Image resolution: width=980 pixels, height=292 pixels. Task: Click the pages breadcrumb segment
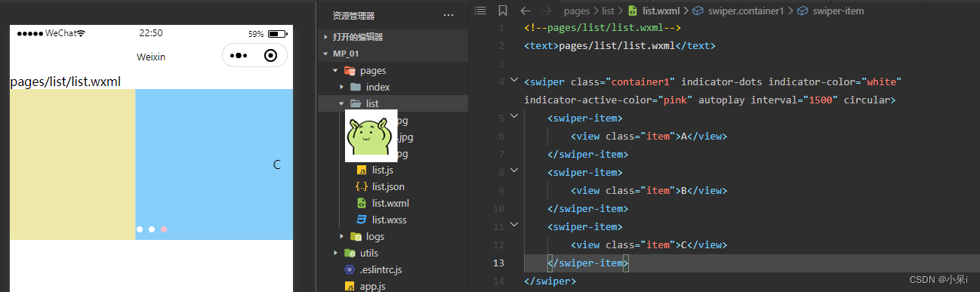(577, 11)
